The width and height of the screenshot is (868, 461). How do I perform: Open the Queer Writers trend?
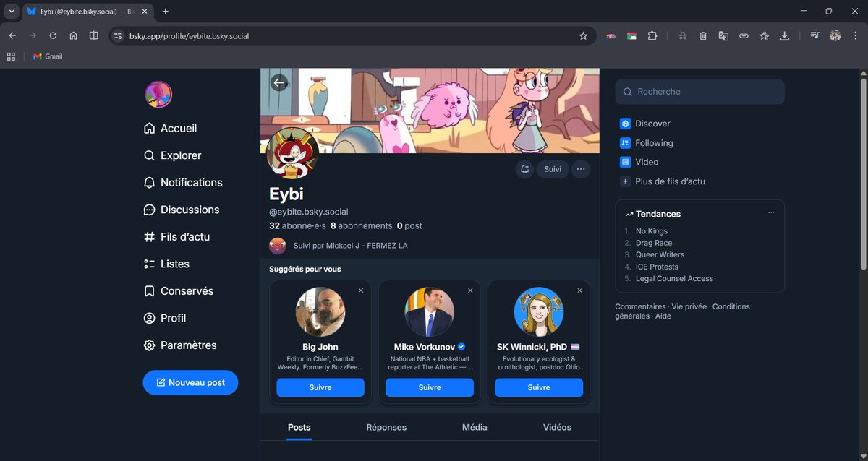tap(660, 254)
